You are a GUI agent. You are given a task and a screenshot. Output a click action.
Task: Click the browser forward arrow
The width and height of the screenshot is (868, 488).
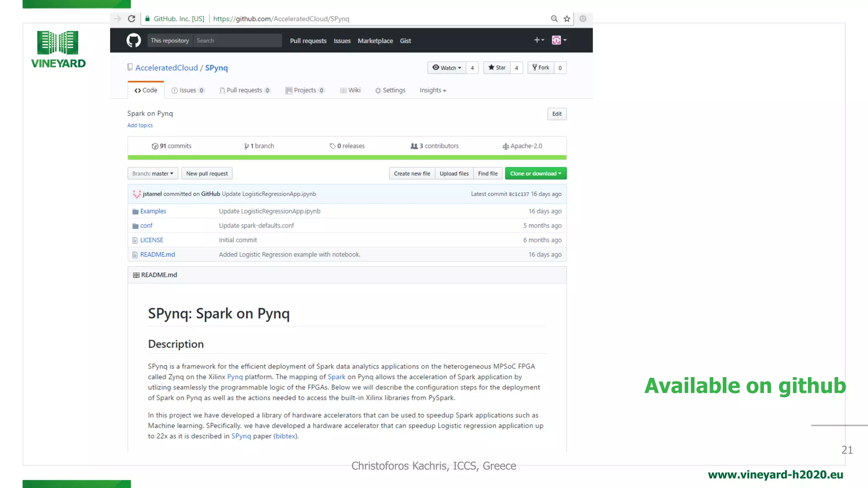coord(118,19)
